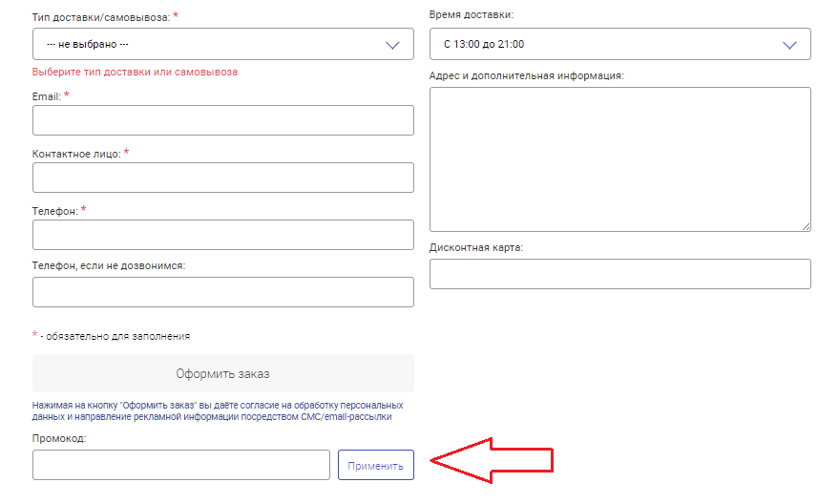Click the Контактное лицо input field
Screen dimensions: 839x504
222,178
